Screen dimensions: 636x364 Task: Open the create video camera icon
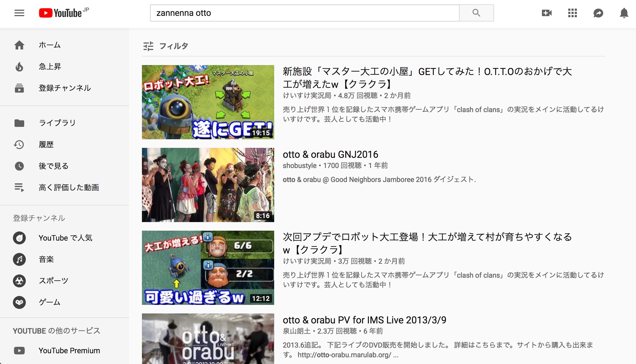click(547, 13)
